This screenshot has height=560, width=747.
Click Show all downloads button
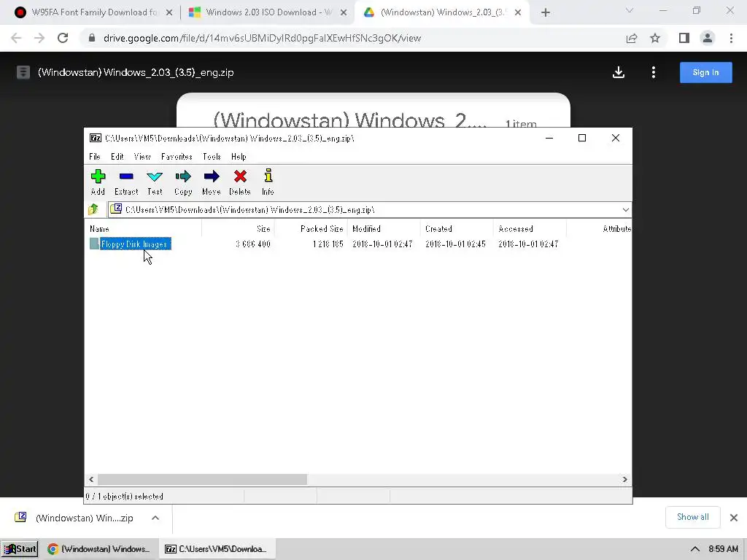point(693,517)
